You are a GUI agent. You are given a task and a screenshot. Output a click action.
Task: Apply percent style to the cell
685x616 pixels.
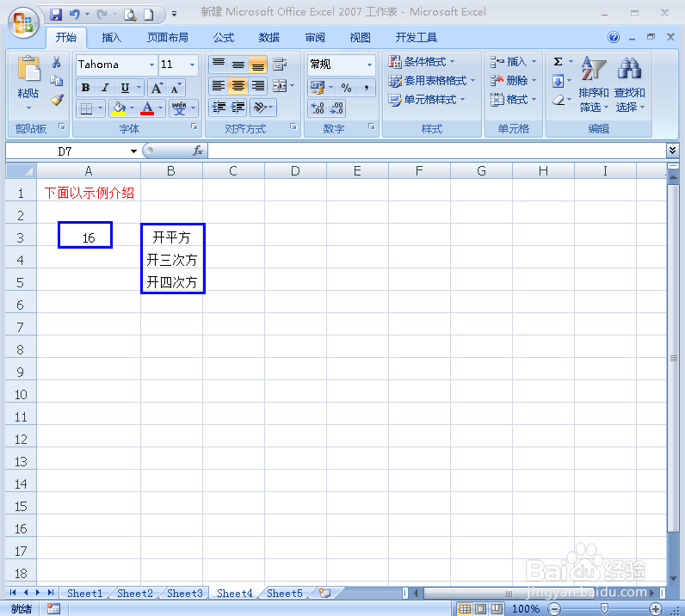pyautogui.click(x=346, y=88)
